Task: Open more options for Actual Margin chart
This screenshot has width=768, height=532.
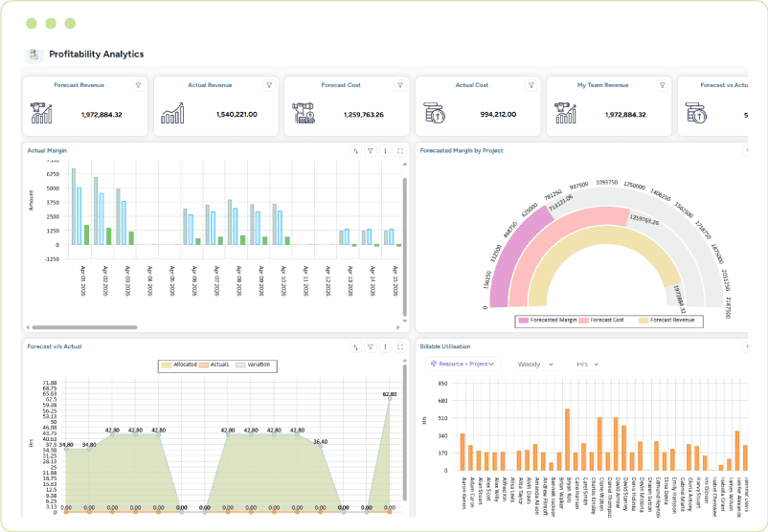Action: point(386,151)
